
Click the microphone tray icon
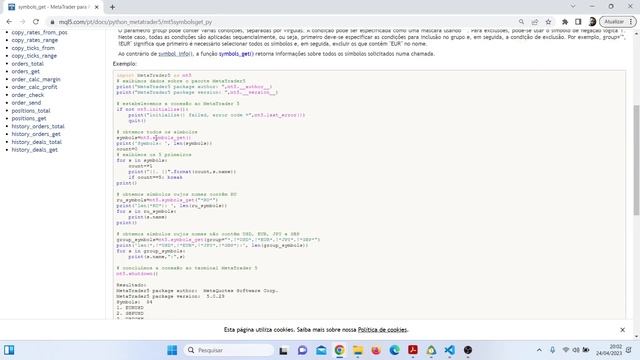(x=552, y=350)
